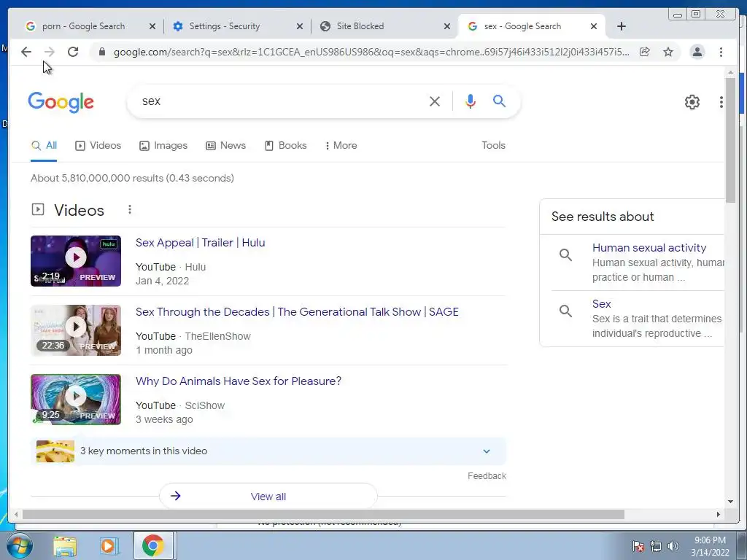Open the 'Sex' related result link
Viewport: 747px width, 560px height.
click(x=601, y=304)
